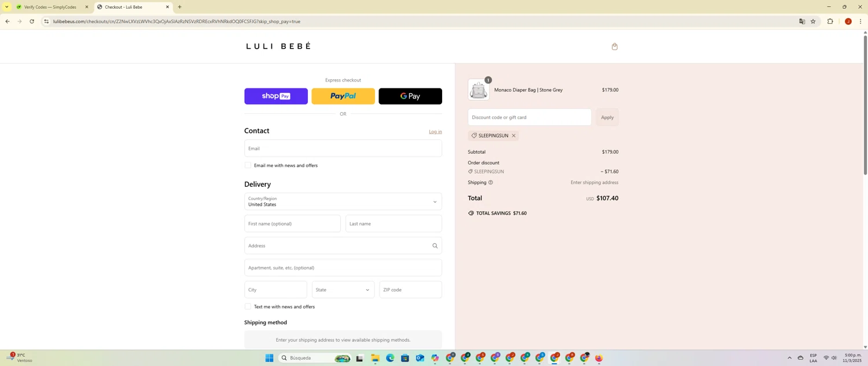Focus the Apartment, suite, etc. field
The width and height of the screenshot is (868, 366).
343,268
